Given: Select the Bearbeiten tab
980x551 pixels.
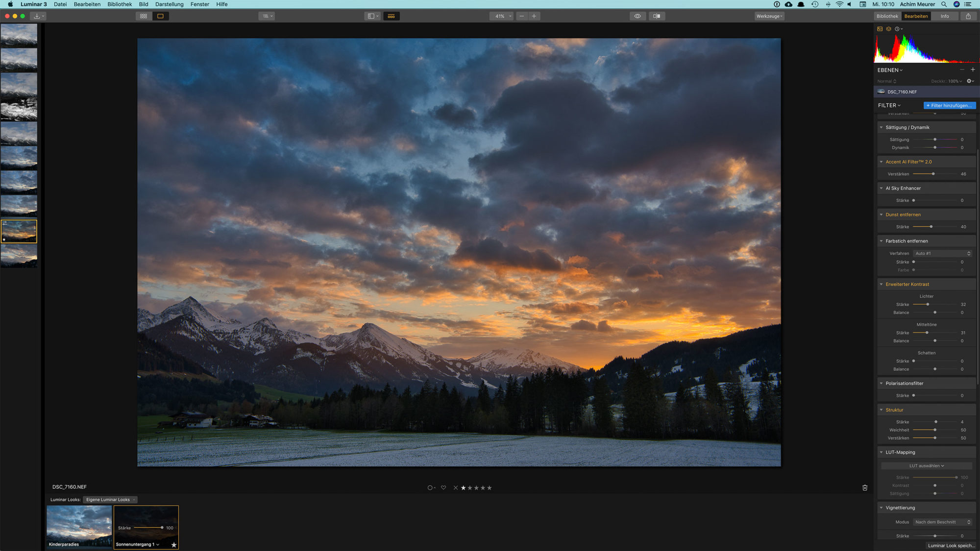Looking at the screenshot, I should click(916, 16).
